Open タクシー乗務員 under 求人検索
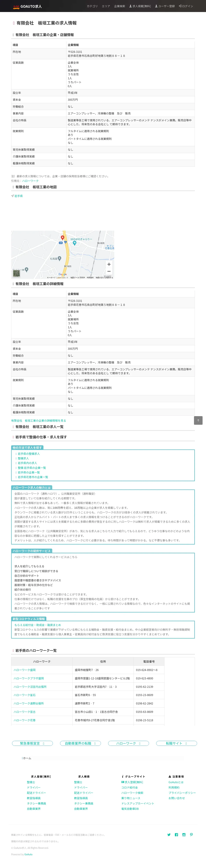 pos(84,803)
